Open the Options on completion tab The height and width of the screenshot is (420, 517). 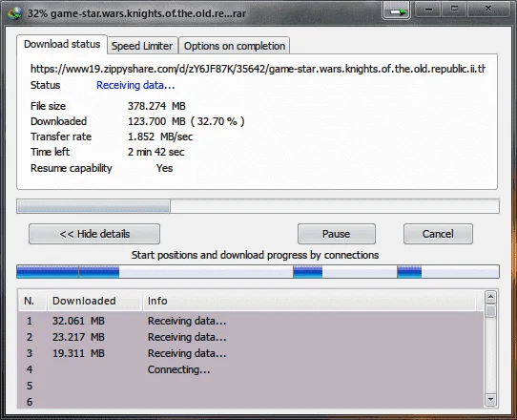235,46
